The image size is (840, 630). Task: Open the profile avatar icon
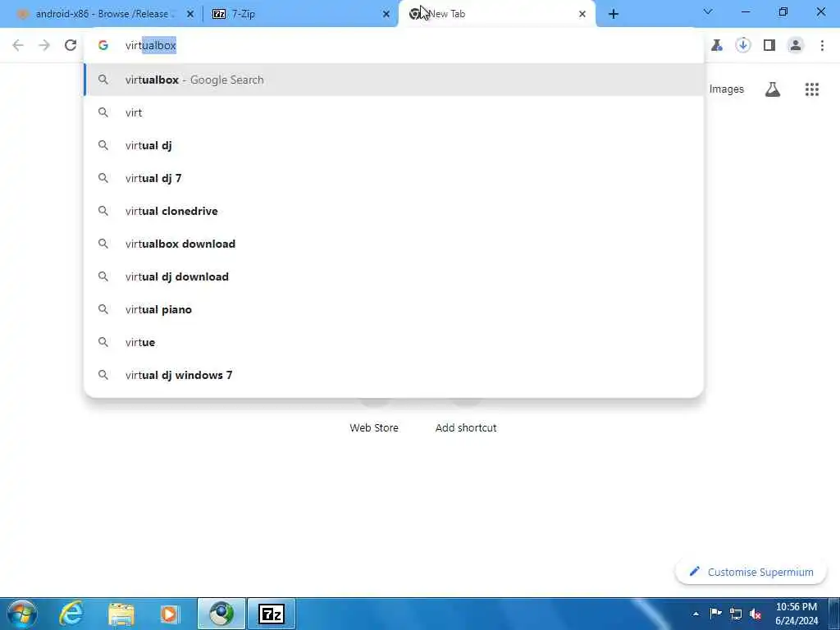click(x=796, y=46)
